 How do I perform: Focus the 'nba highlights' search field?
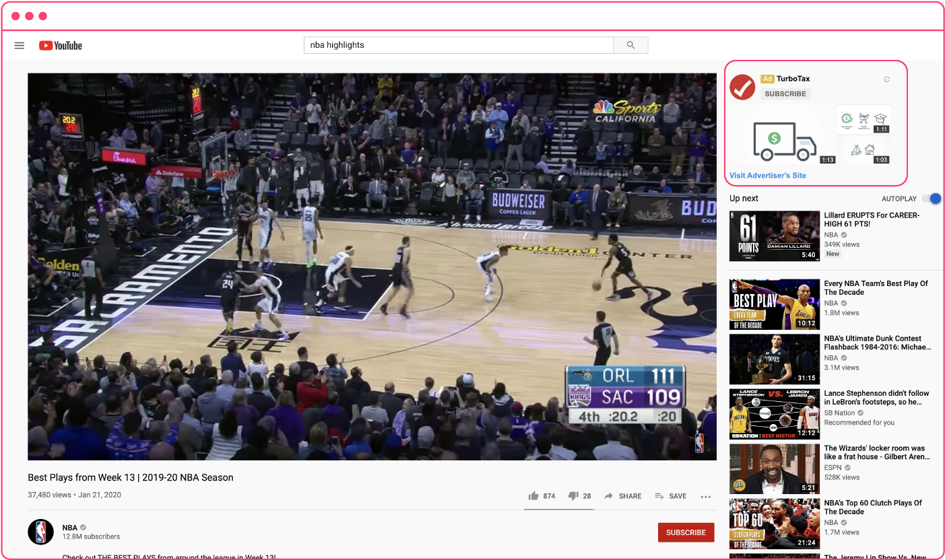(459, 45)
